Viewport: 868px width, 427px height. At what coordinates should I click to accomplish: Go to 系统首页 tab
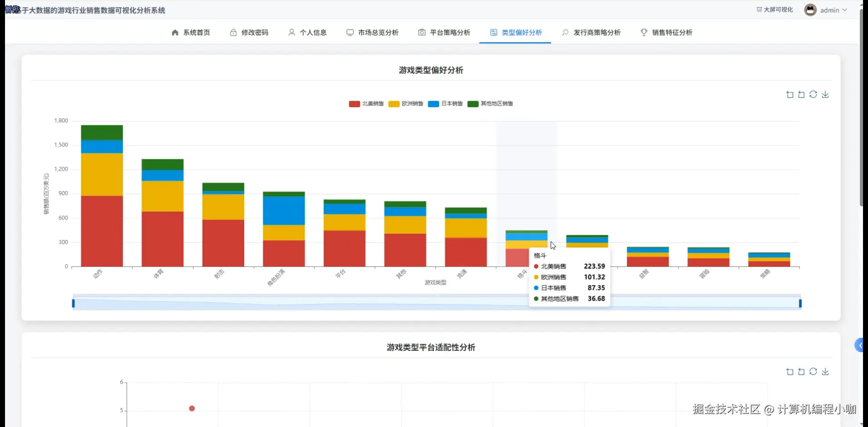(x=191, y=32)
